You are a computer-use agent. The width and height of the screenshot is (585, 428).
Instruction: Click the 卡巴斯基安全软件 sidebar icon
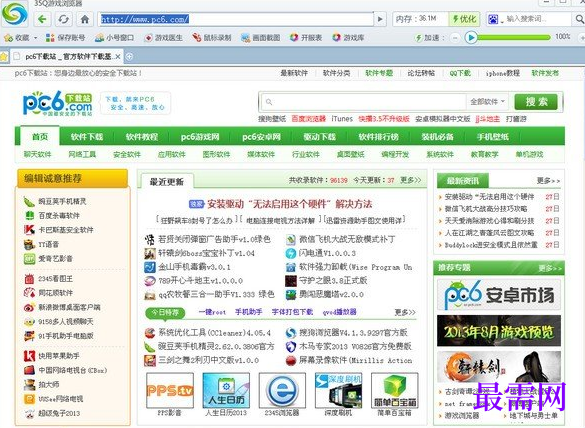point(29,230)
